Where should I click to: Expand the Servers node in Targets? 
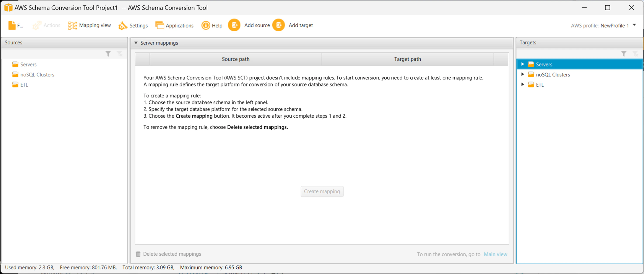click(x=522, y=64)
